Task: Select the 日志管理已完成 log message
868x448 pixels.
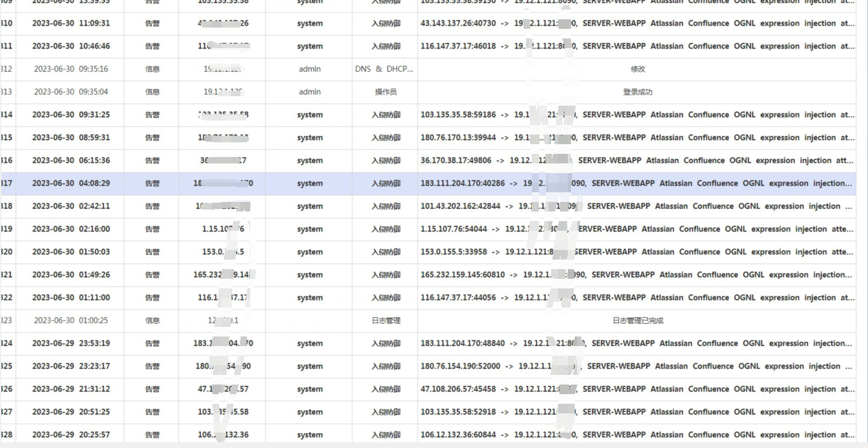Action: click(637, 320)
